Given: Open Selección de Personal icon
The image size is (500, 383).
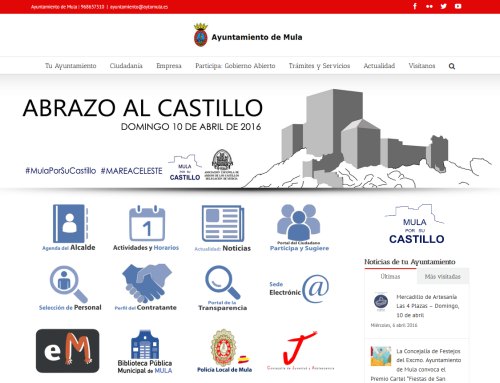Looking at the screenshot, I should tap(70, 288).
